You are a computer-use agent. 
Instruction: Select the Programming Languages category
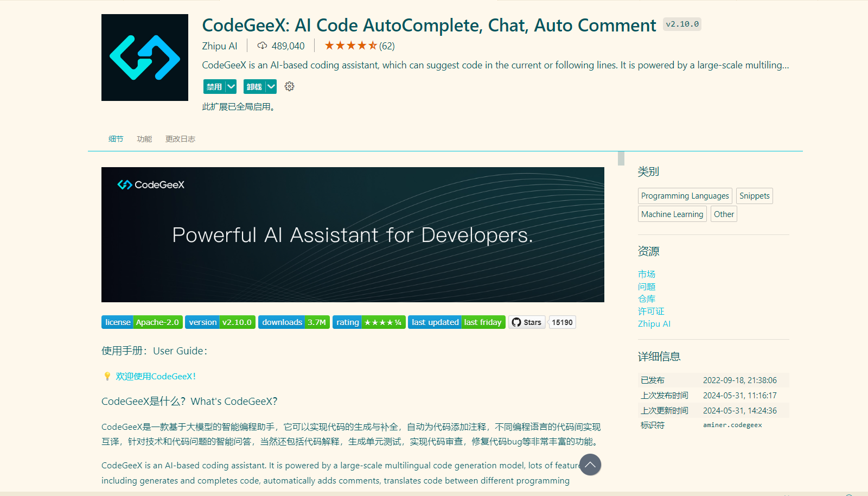pyautogui.click(x=685, y=196)
